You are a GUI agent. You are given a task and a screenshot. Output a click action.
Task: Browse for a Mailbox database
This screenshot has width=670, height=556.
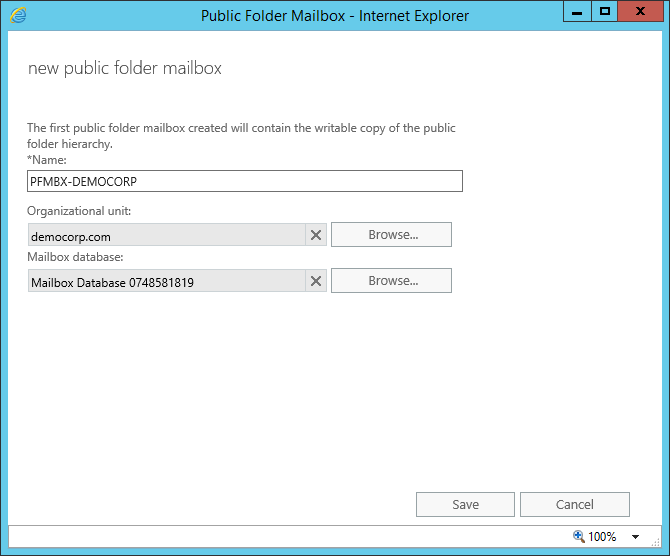391,281
